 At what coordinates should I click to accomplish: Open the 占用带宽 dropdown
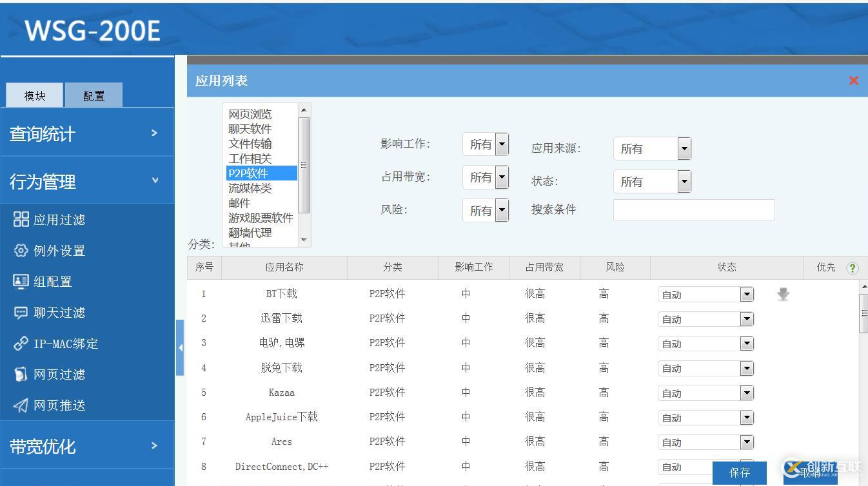point(486,177)
